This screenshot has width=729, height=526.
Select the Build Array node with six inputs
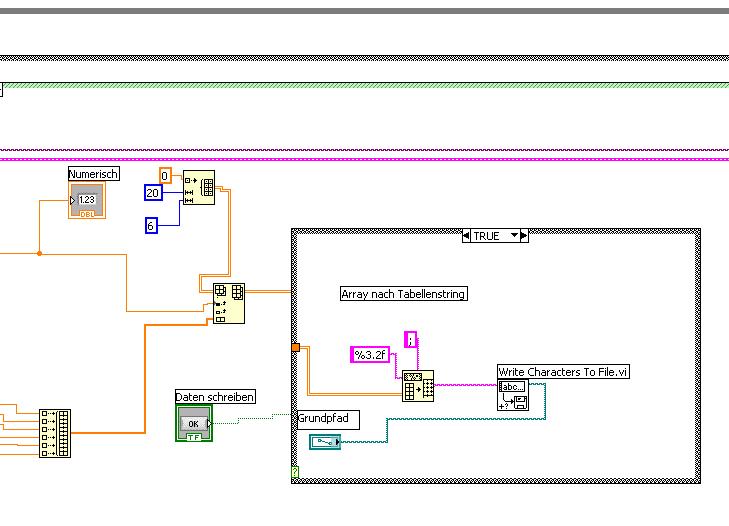[x=55, y=433]
